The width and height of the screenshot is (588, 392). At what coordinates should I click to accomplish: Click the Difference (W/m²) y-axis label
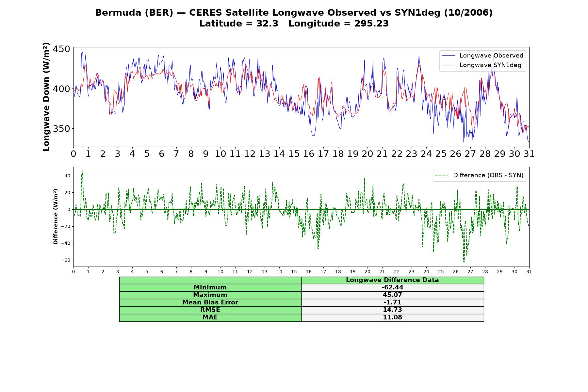56,217
